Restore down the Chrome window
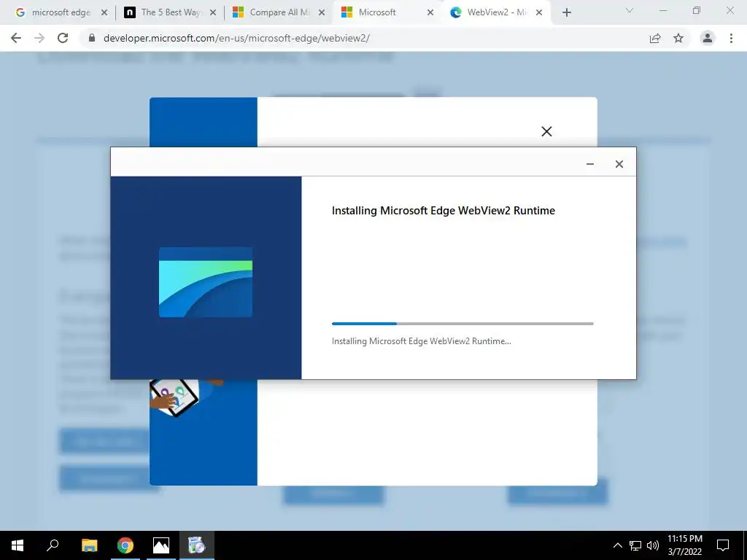Image resolution: width=747 pixels, height=560 pixels. 697,10
